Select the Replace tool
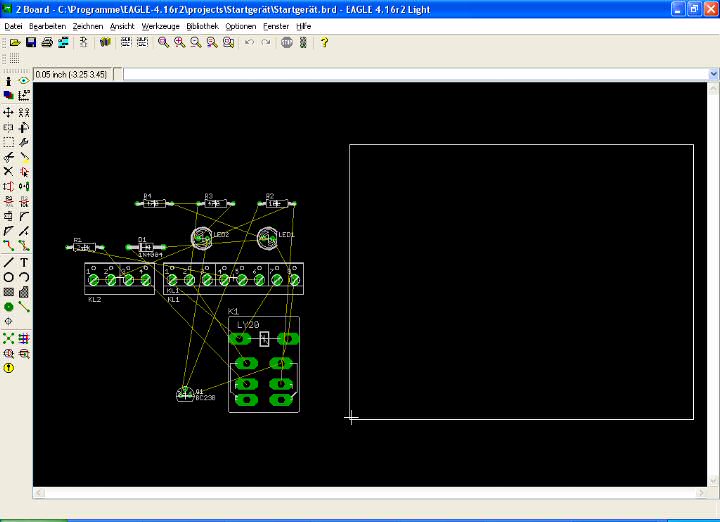Viewport: 720px width, 522px height. (24, 186)
